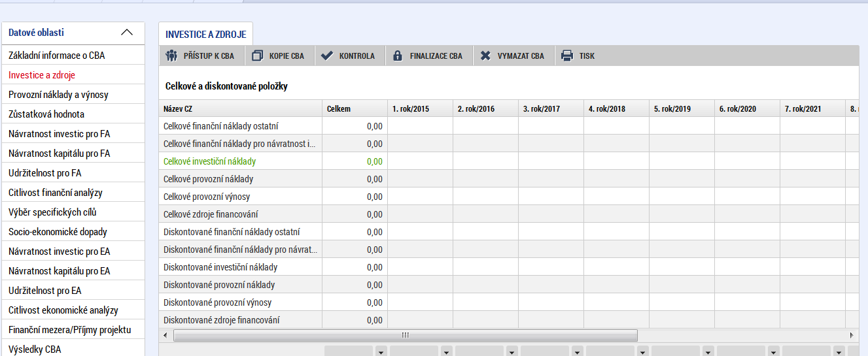Image resolution: width=868 pixels, height=356 pixels.
Task: Click the copy icon beside Kopie CBA
Action: click(x=257, y=56)
